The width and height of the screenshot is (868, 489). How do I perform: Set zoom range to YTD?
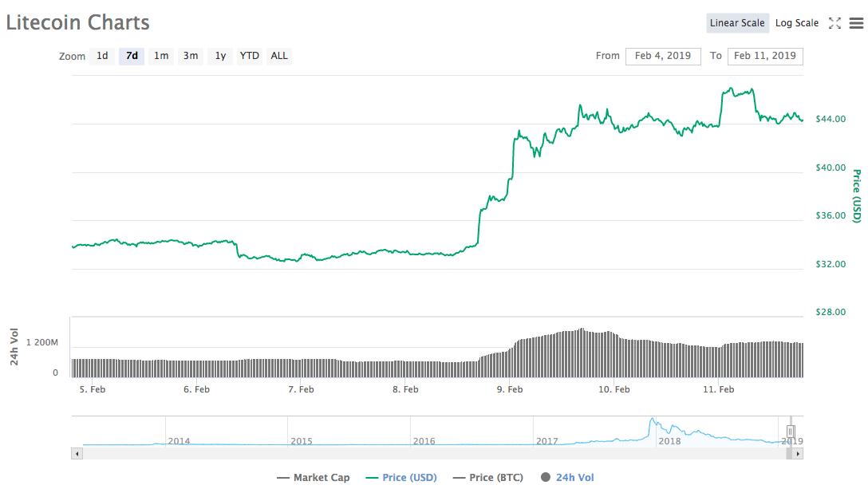point(249,56)
